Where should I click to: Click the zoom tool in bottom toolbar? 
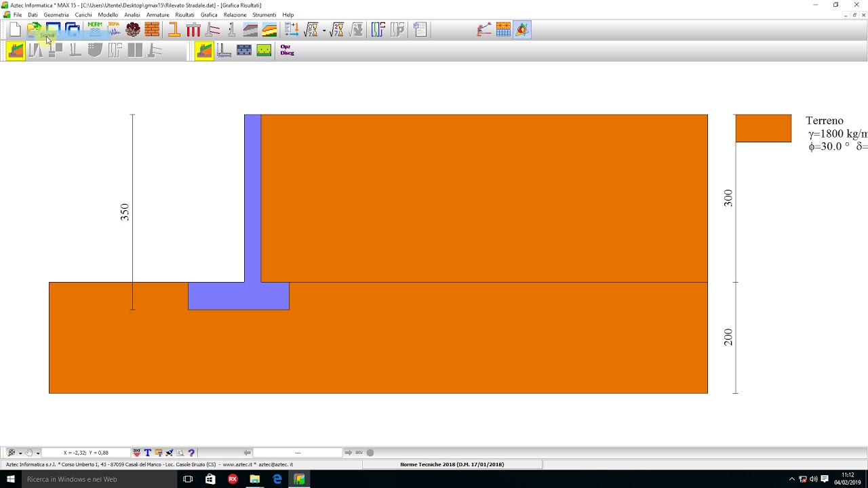coord(12,453)
